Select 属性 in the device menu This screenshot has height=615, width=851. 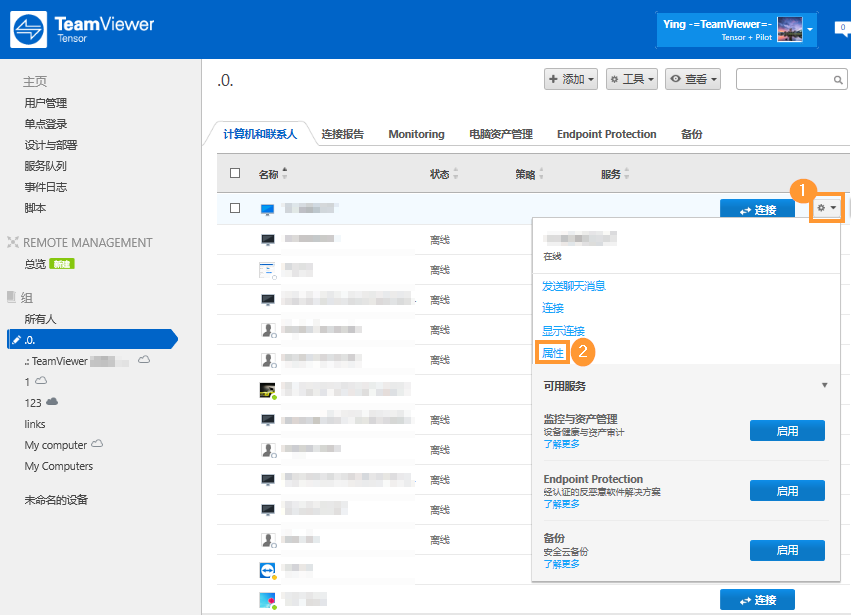(553, 352)
